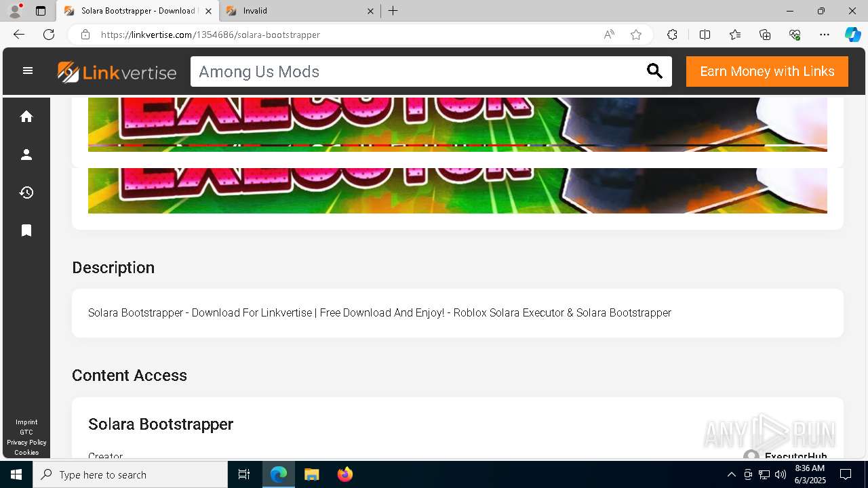
Task: Toggle Split screen icon
Action: (705, 35)
